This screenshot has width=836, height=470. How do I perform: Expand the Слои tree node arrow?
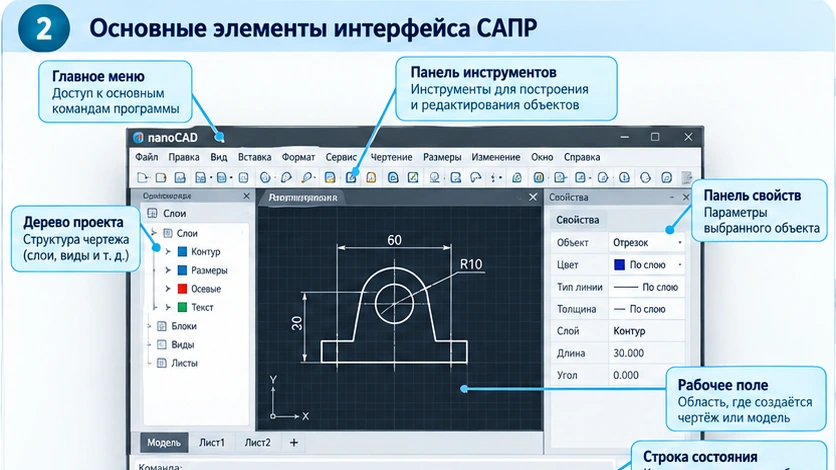coord(154,233)
